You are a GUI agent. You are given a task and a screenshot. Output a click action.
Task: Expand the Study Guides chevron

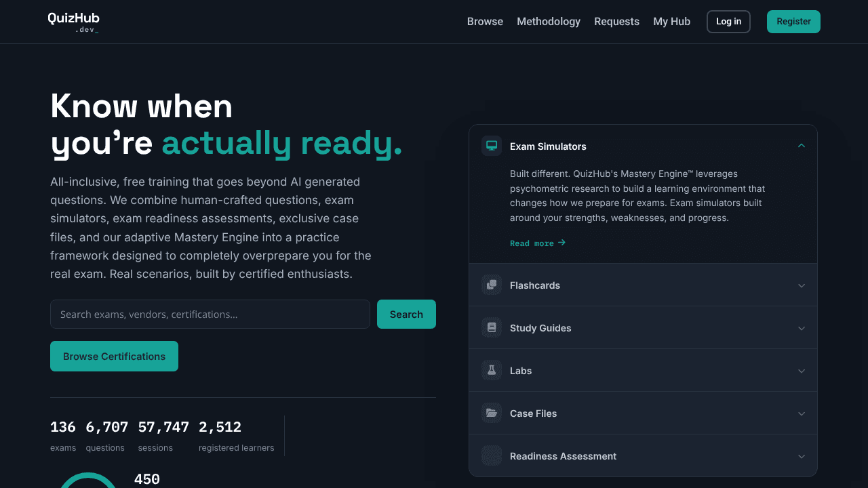(x=802, y=328)
